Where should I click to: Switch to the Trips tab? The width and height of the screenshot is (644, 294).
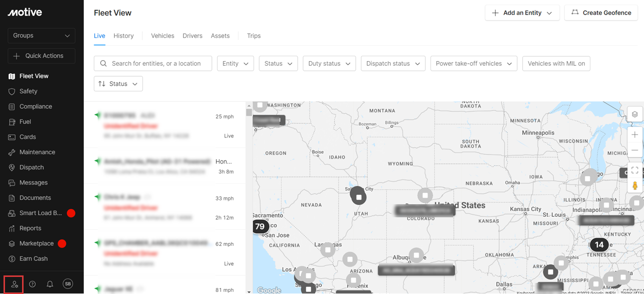coord(254,36)
